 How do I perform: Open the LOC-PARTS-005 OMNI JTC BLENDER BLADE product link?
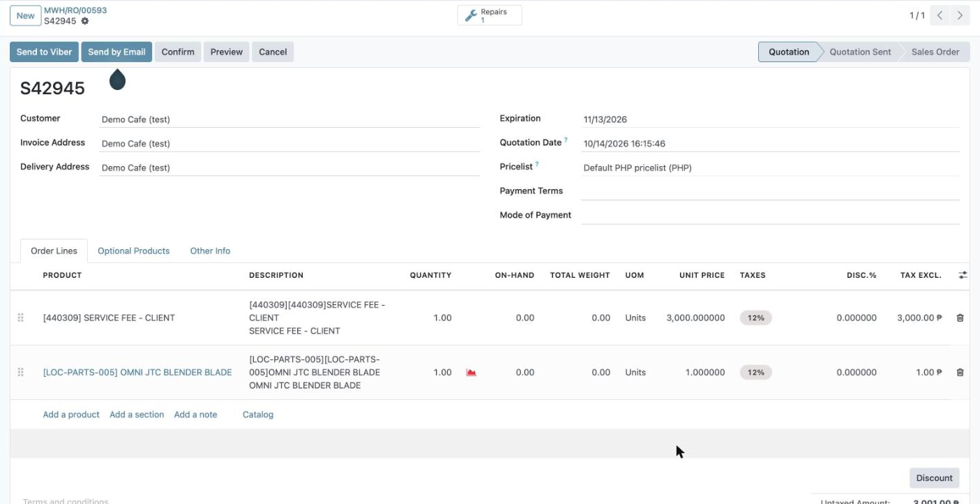137,372
